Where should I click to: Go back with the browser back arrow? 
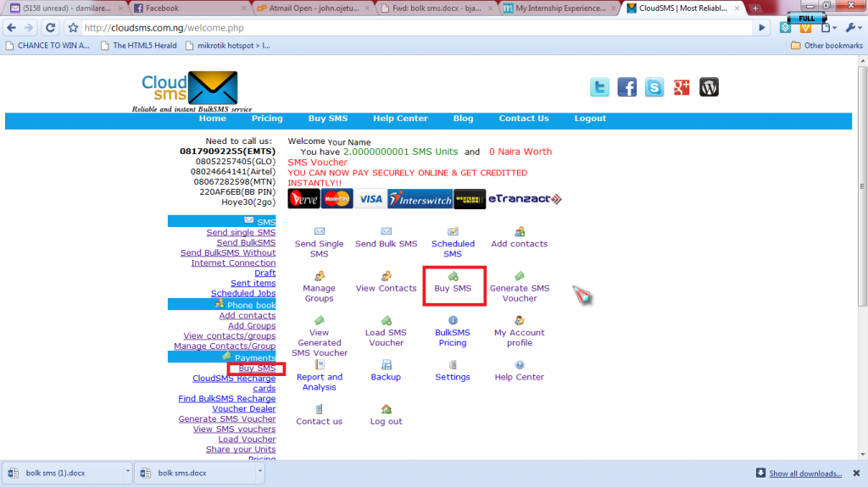click(x=12, y=28)
